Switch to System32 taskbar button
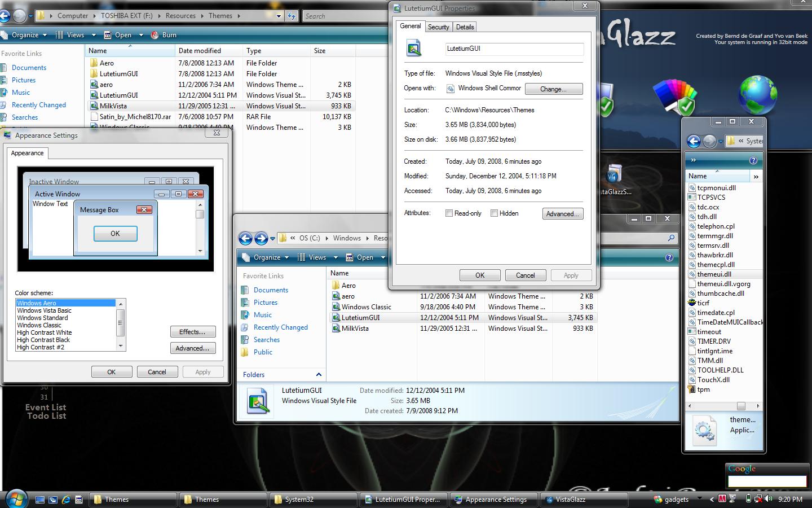The height and width of the screenshot is (508, 812). [x=313, y=500]
